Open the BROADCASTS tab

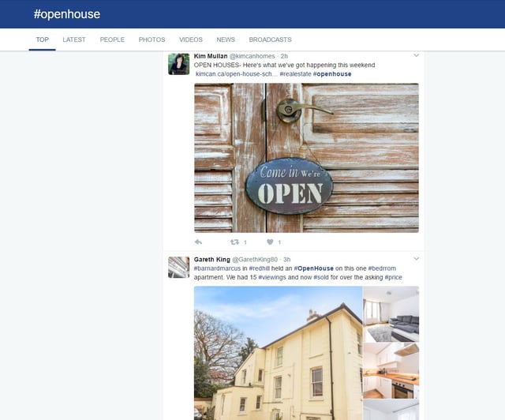pyautogui.click(x=270, y=39)
